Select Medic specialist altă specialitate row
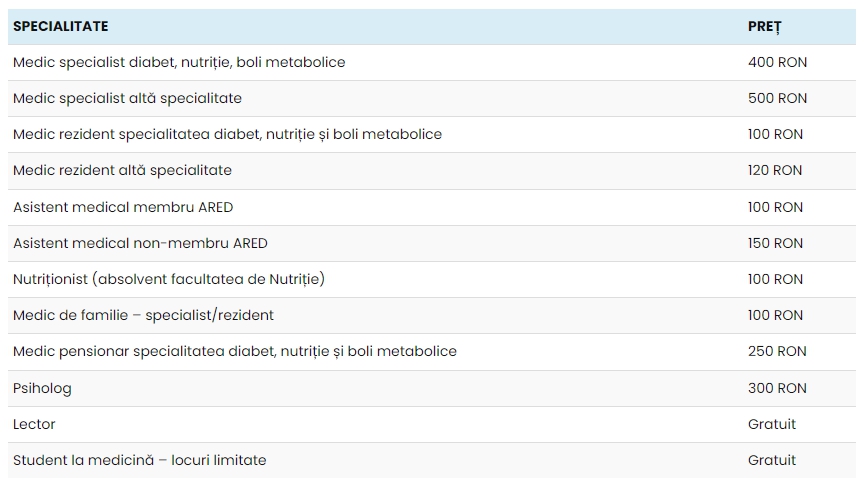The width and height of the screenshot is (864, 489). tap(127, 98)
